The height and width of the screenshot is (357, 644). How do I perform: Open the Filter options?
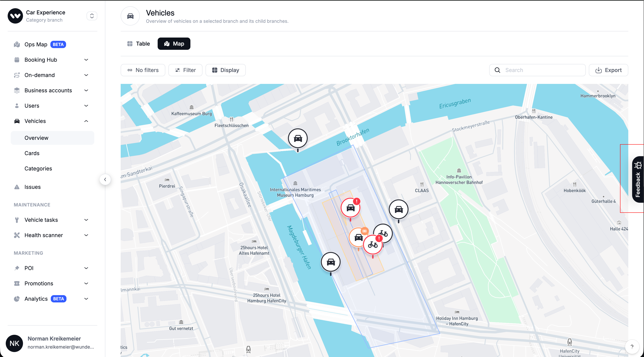click(185, 70)
